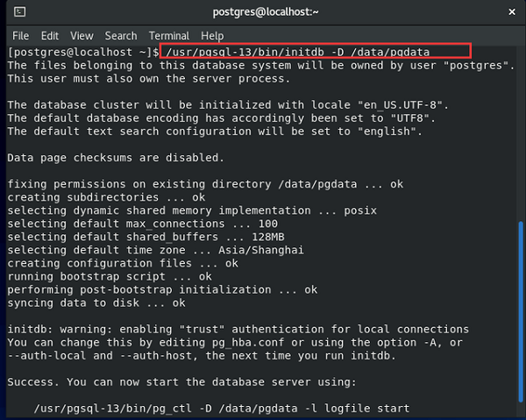Open the View menu

coord(82,36)
